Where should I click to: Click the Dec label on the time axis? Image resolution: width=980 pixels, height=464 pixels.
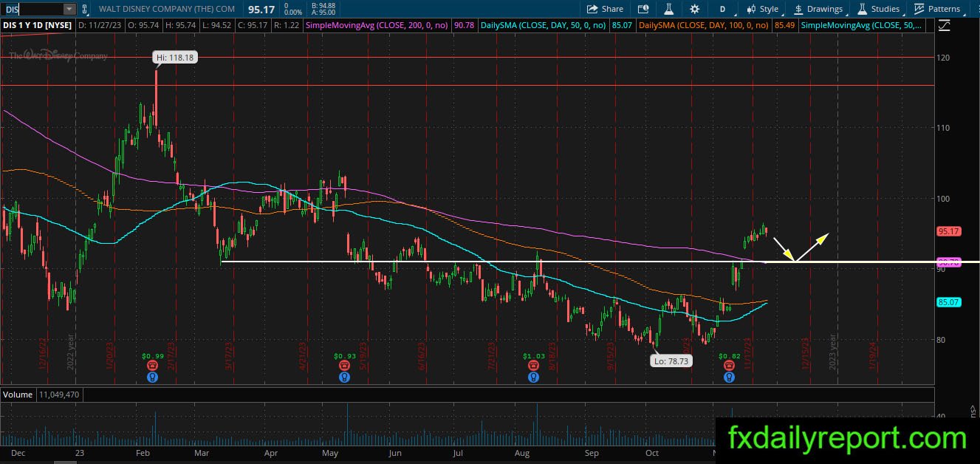18,452
